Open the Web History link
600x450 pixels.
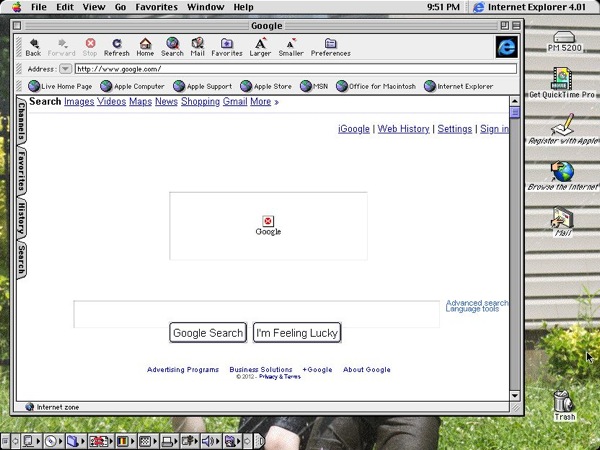coord(403,129)
